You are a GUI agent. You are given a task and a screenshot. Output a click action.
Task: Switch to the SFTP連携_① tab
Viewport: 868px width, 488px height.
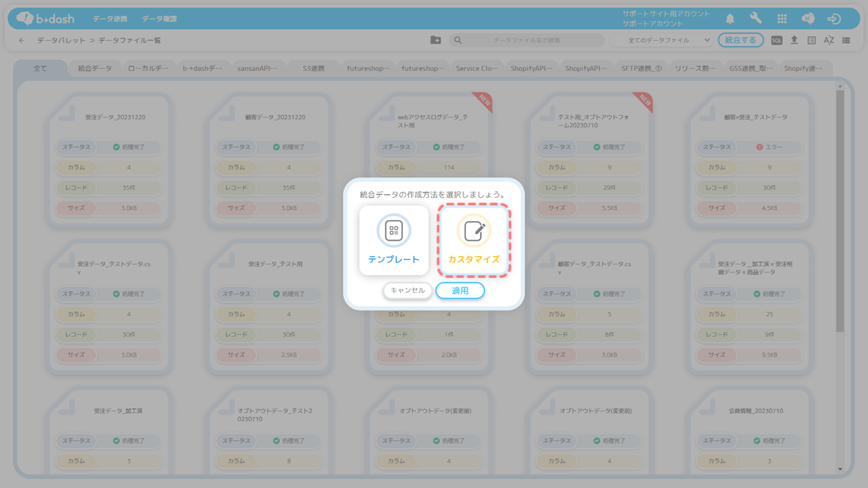642,68
